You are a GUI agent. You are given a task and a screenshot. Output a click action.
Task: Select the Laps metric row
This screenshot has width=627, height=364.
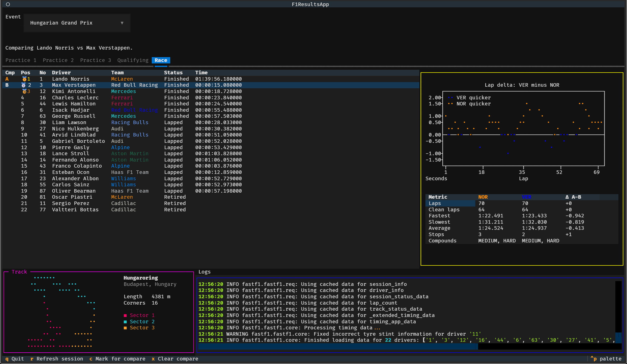coord(522,203)
